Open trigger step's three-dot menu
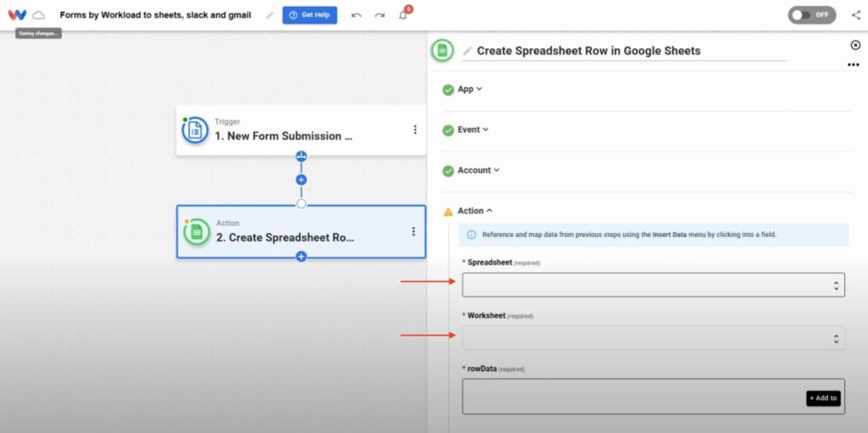 pyautogui.click(x=415, y=130)
